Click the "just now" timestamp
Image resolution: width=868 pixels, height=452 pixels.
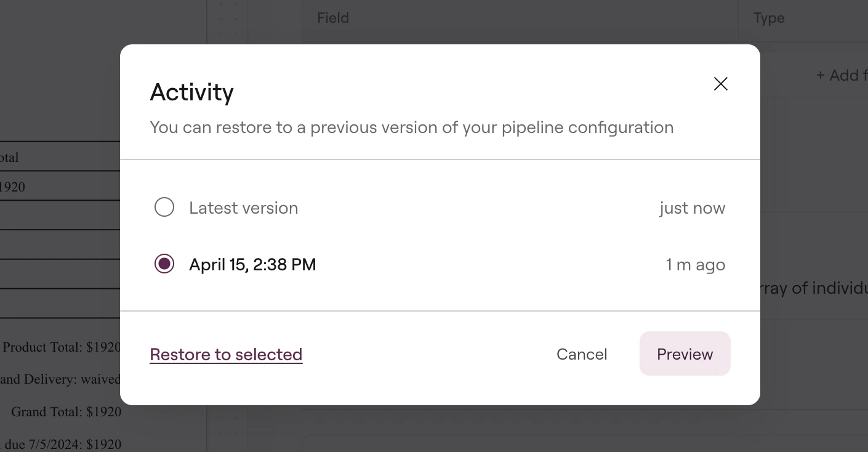pos(692,208)
